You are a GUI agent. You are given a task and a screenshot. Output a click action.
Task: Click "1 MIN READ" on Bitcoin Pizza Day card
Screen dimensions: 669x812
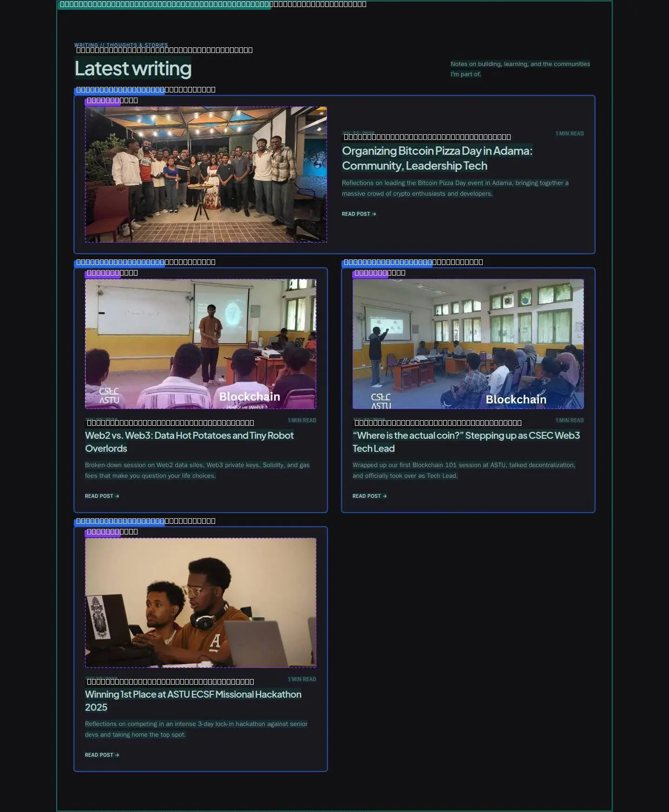point(570,133)
